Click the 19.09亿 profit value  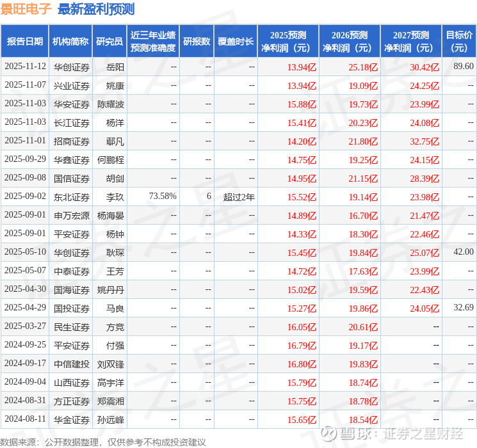click(363, 86)
